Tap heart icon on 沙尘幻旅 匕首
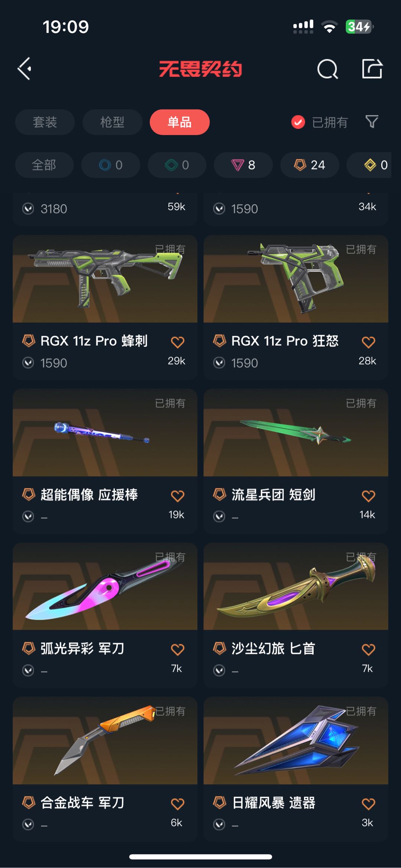Image resolution: width=401 pixels, height=868 pixels. [368, 649]
